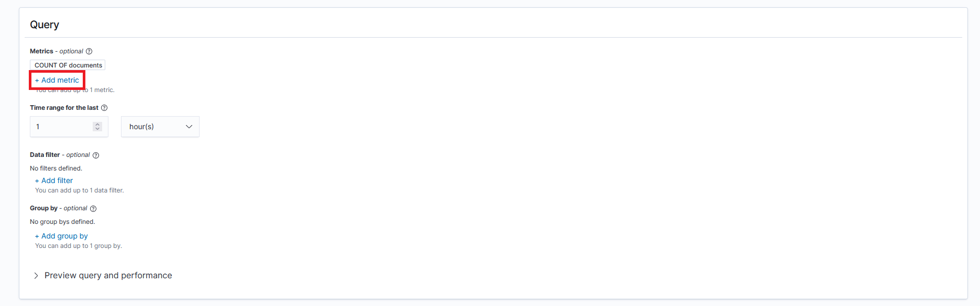This screenshot has width=980, height=306.
Task: Click the + Add metric link
Action: click(57, 80)
